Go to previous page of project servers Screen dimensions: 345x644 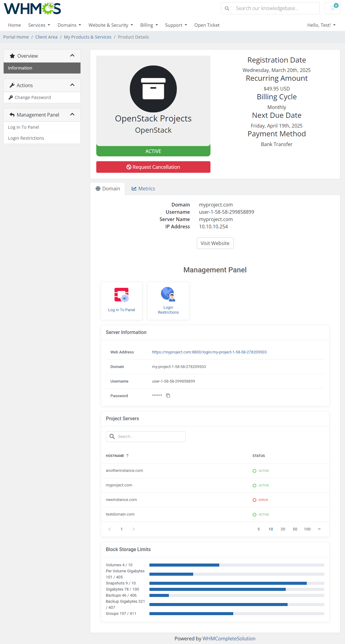click(x=110, y=529)
